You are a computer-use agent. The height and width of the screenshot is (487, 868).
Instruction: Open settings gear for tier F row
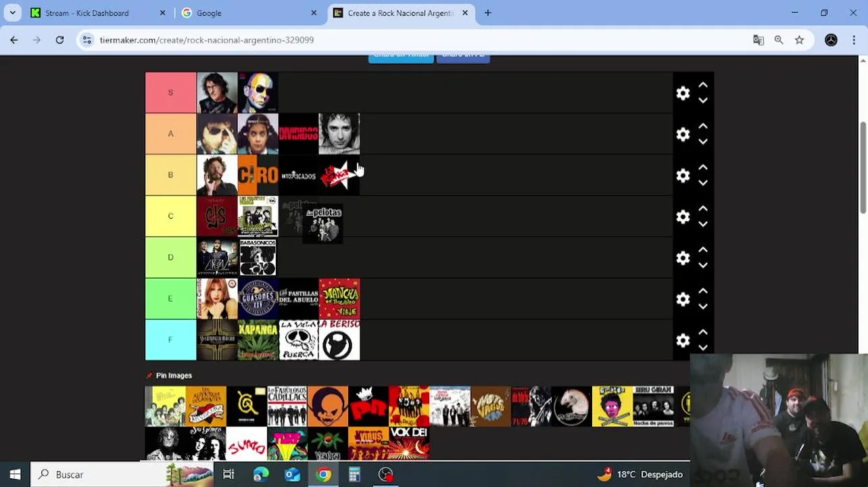coord(683,341)
